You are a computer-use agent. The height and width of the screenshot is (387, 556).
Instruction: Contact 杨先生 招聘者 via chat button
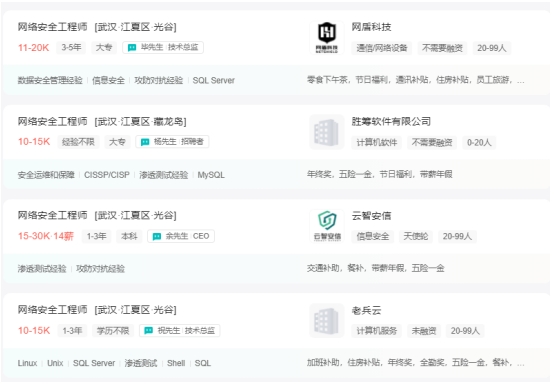172,142
